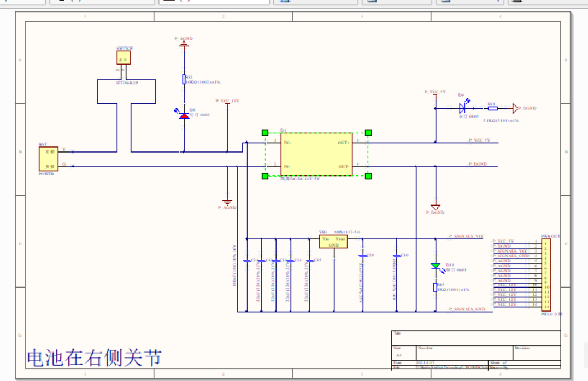This screenshot has width=588, height=381.
Task: Select the BAT power connector symbol
Action: point(49,159)
